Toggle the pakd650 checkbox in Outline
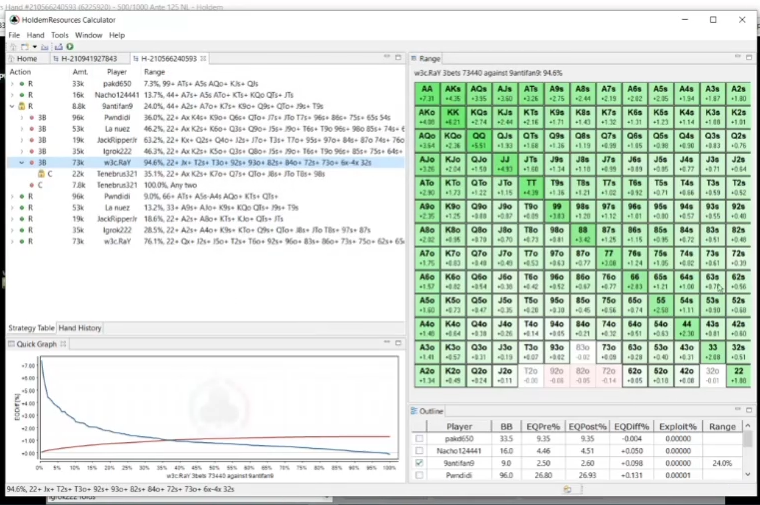 [x=419, y=439]
